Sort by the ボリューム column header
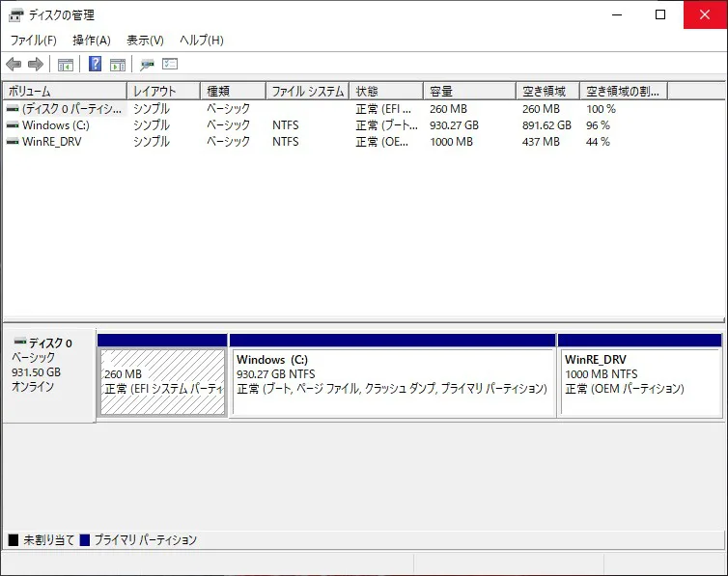 [x=65, y=91]
